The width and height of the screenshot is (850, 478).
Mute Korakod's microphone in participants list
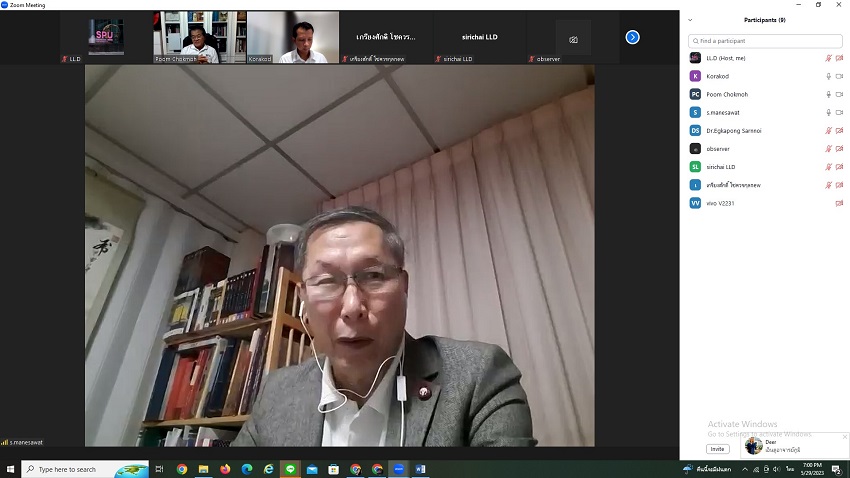coord(828,76)
